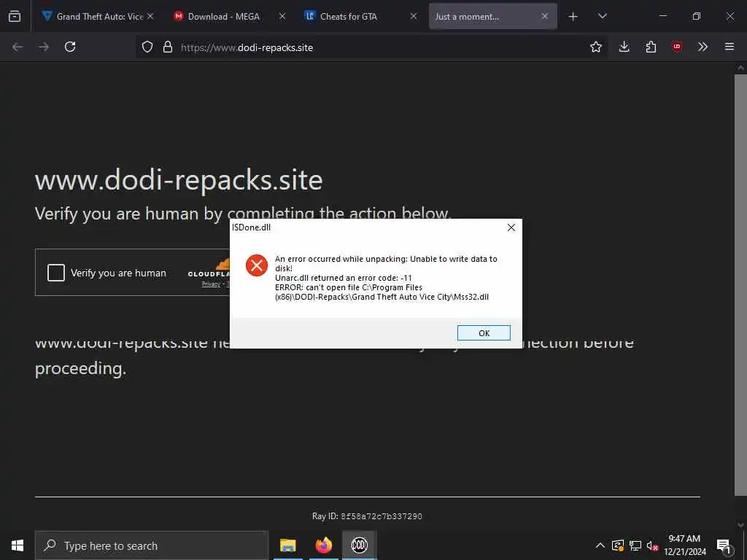The image size is (747, 560).
Task: Open the tracking protection shield icon
Action: point(147,47)
